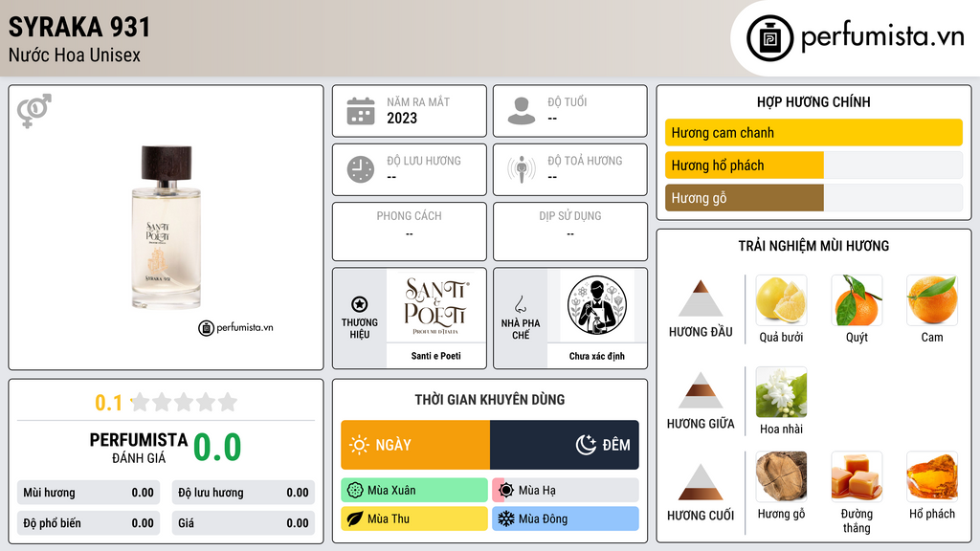Click the Santi e Poeti brand name link

tap(435, 356)
